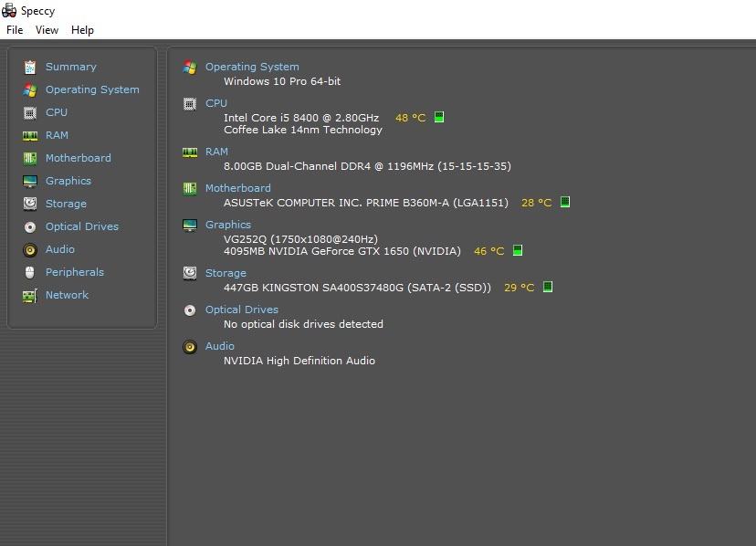Click the CPU chip icon in sidebar

tap(30, 113)
